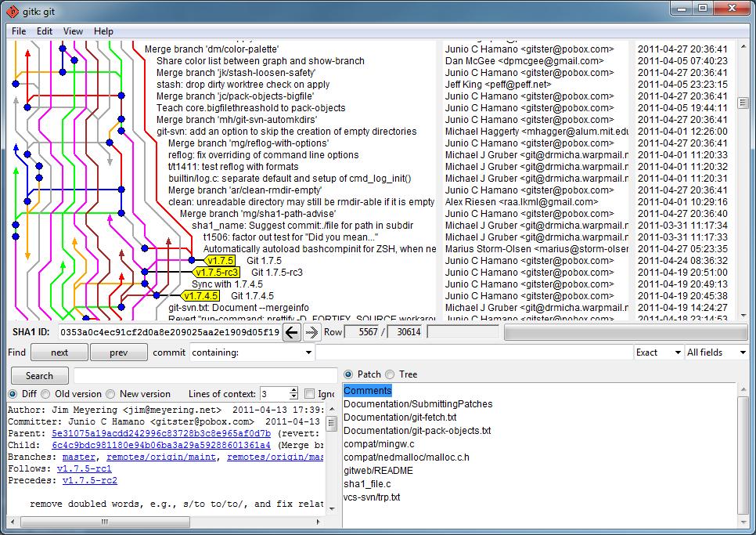
Task: Select sha1_file.c file entry
Action: (367, 483)
